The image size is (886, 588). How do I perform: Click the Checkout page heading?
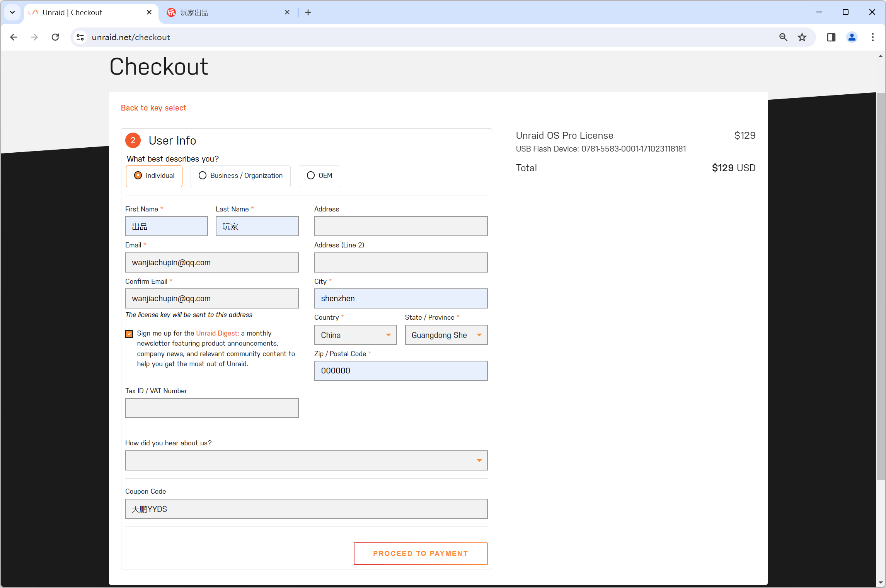click(x=159, y=66)
